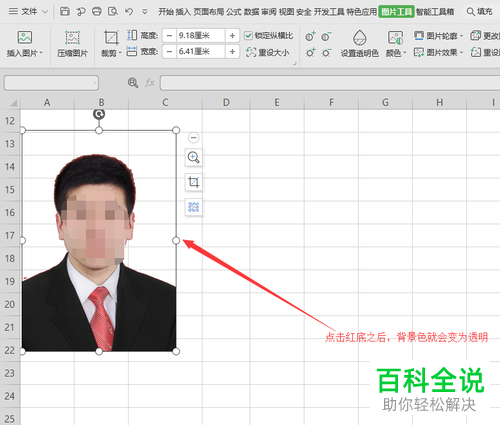Image resolution: width=500 pixels, height=425 pixels.
Task: Switch to the 智能工具箱 tab
Action: pyautogui.click(x=435, y=12)
